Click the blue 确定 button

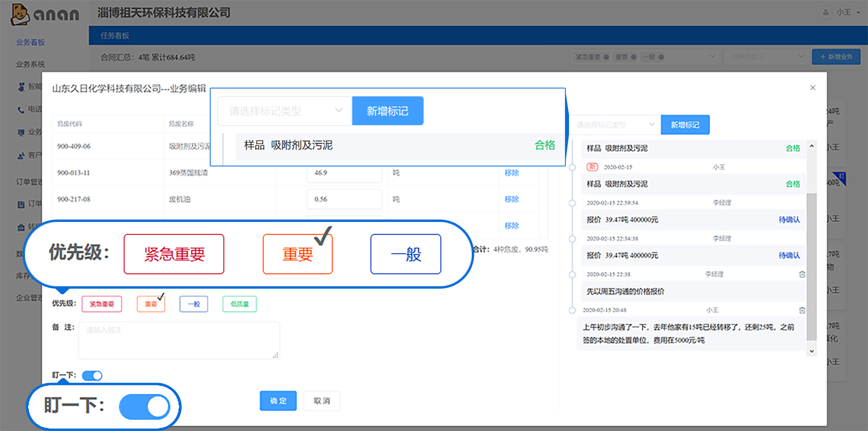click(x=278, y=401)
